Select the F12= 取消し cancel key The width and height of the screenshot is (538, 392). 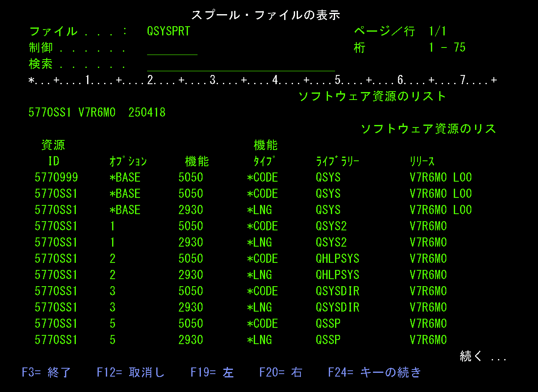click(131, 372)
